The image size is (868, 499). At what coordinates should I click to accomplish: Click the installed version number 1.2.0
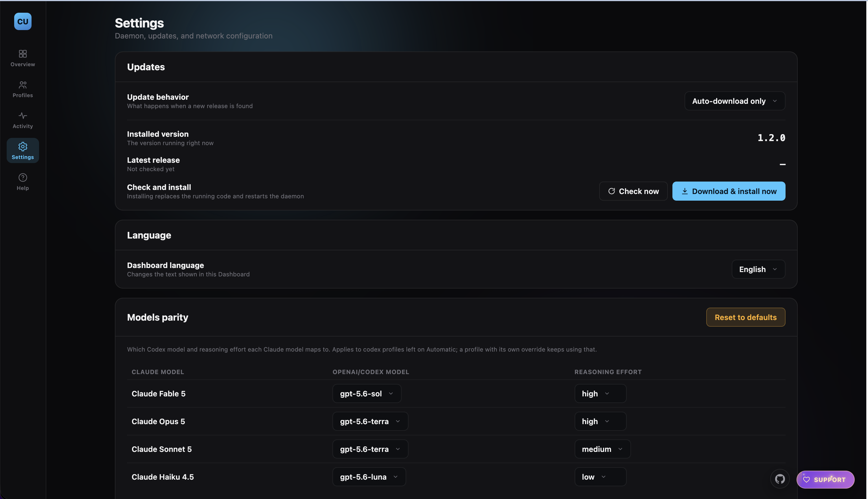(x=771, y=138)
